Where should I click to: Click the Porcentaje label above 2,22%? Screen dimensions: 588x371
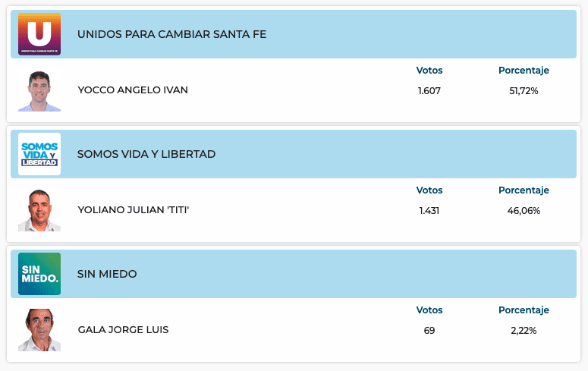click(x=524, y=310)
